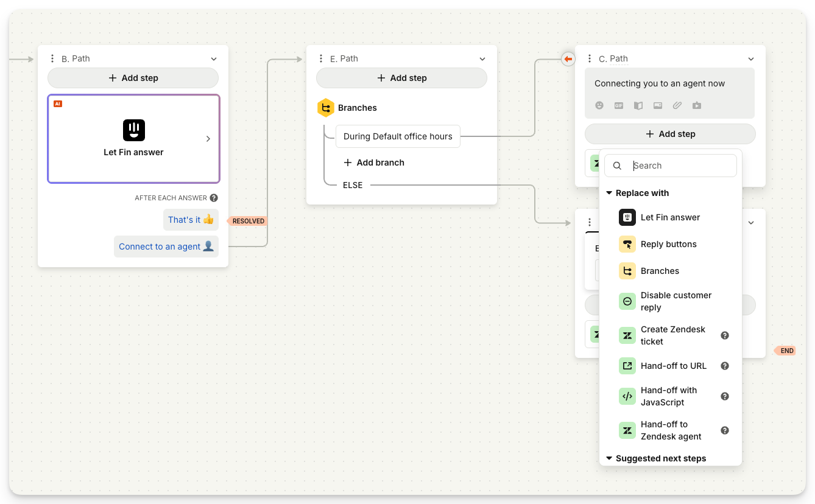Collapse the Replace with section
The image size is (815, 504).
[609, 193]
